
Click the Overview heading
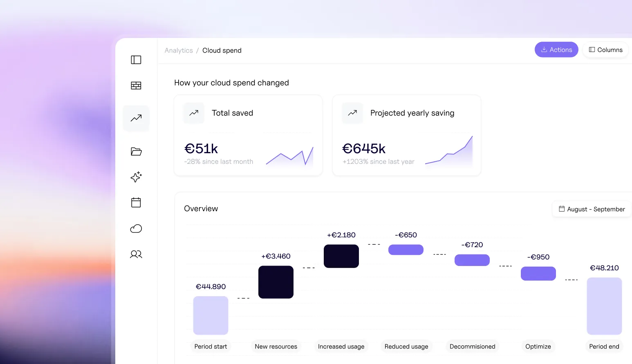pos(201,209)
